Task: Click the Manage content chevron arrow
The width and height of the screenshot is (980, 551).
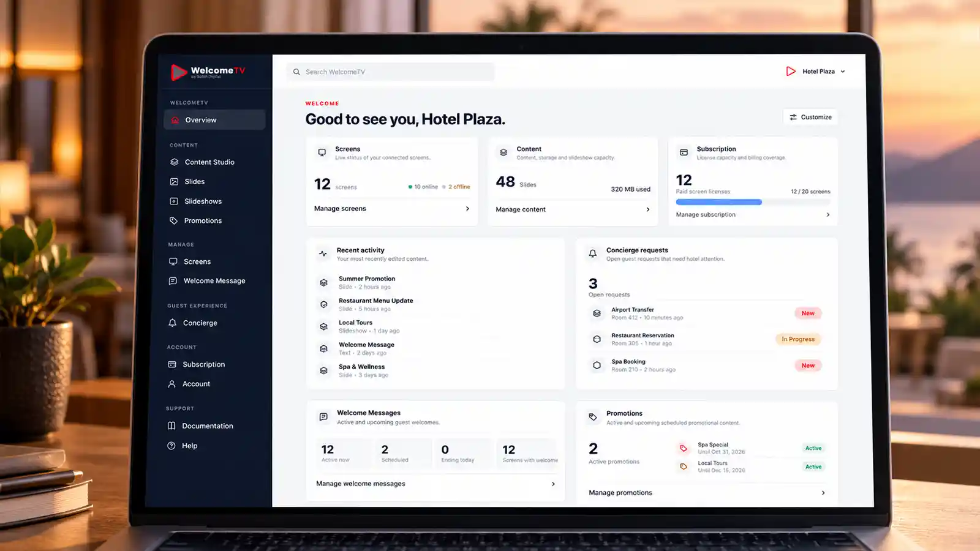Action: coord(648,209)
